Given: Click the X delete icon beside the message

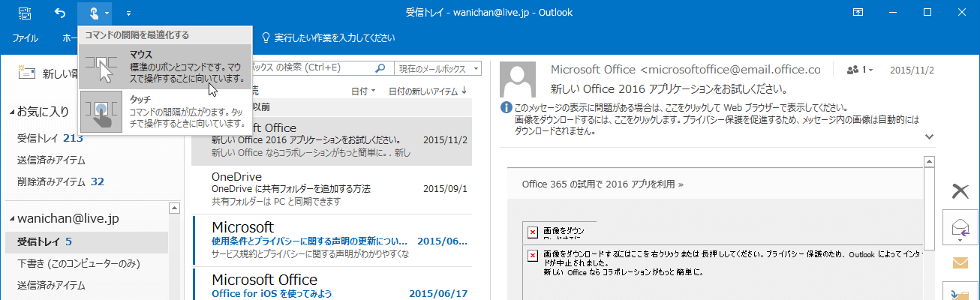Looking at the screenshot, I should (x=960, y=190).
